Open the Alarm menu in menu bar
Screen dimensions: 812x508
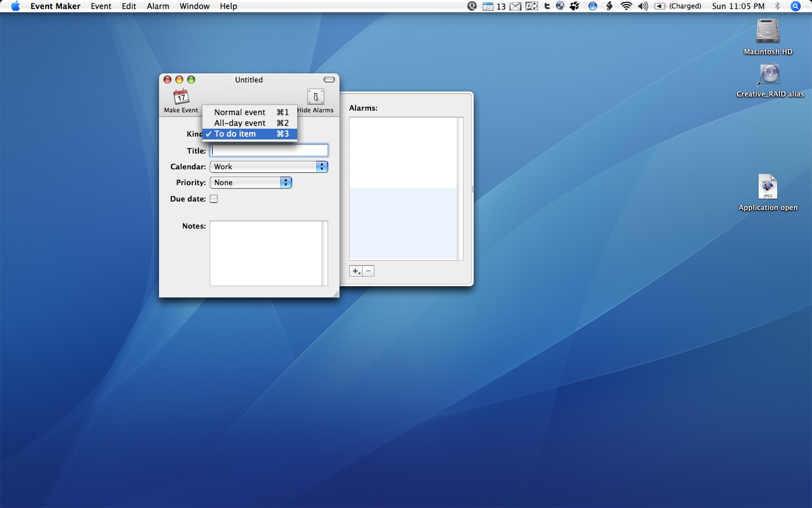tap(158, 6)
